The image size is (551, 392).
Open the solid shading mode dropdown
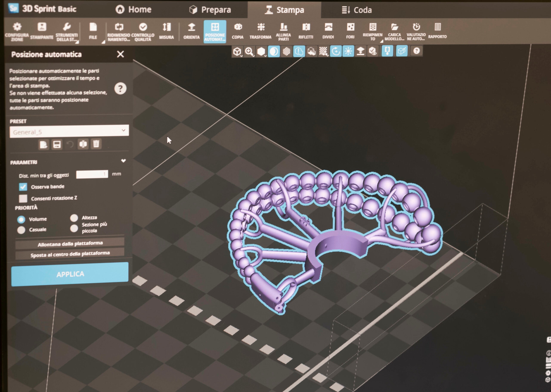coord(262,52)
